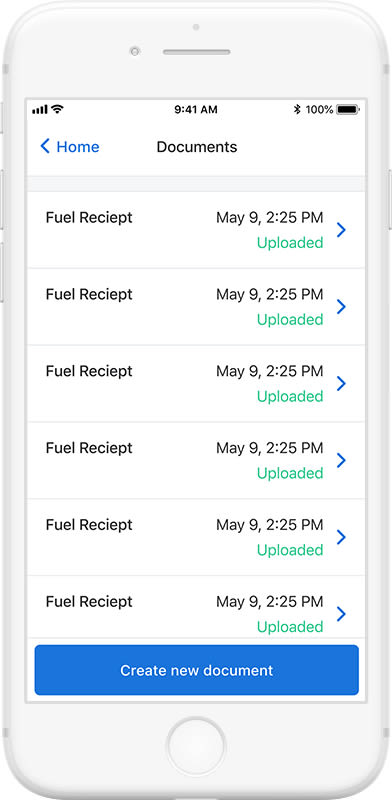Tap the battery icon in status bar
The width and height of the screenshot is (392, 800).
pos(348,109)
